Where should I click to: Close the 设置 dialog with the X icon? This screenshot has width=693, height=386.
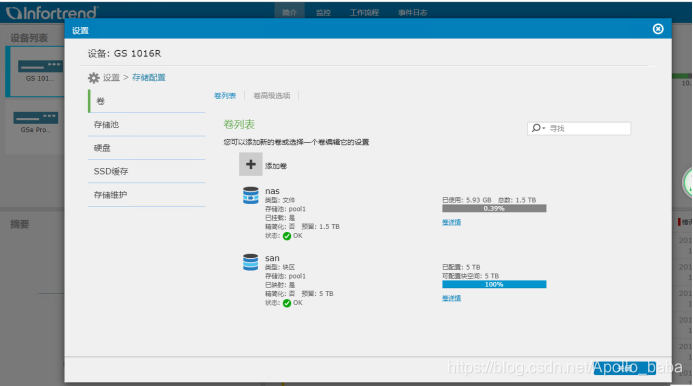pos(658,29)
